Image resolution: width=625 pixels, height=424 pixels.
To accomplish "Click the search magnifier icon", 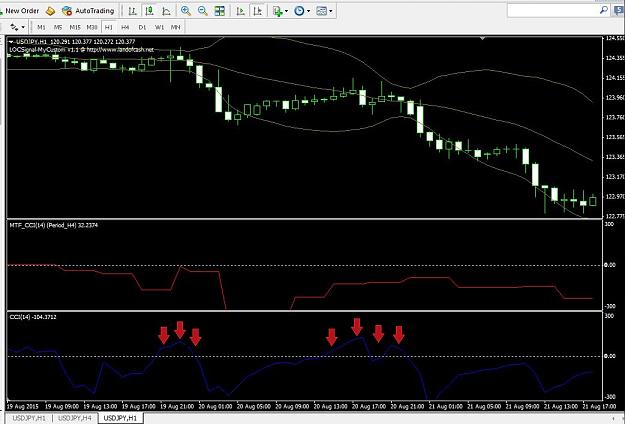I will click(604, 10).
